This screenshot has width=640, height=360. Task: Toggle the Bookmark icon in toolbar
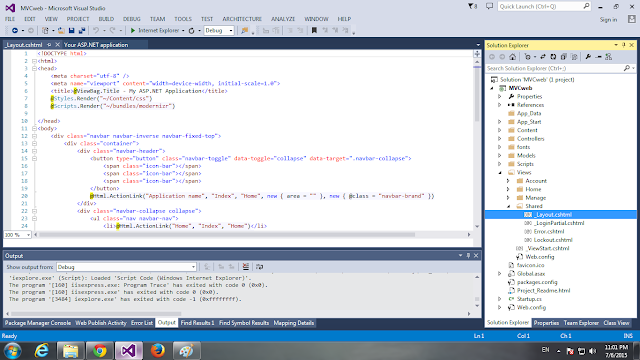pyautogui.click(x=314, y=31)
